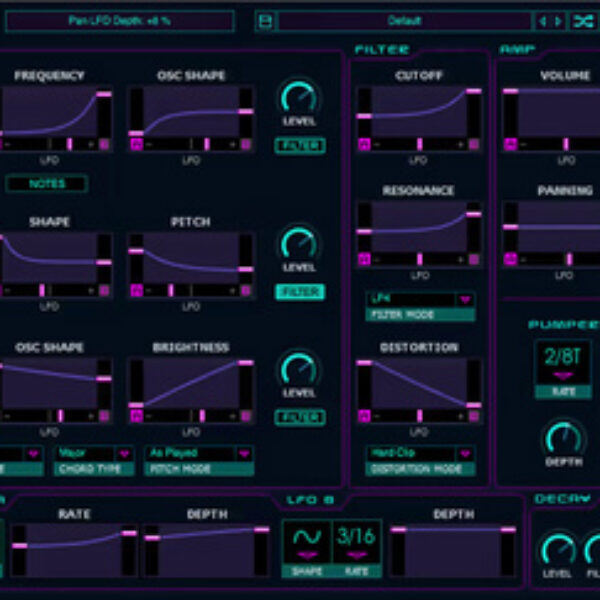Click the plus sign under the Frequency graph
Image resolution: width=600 pixels, height=600 pixels.
pyautogui.click(x=91, y=144)
